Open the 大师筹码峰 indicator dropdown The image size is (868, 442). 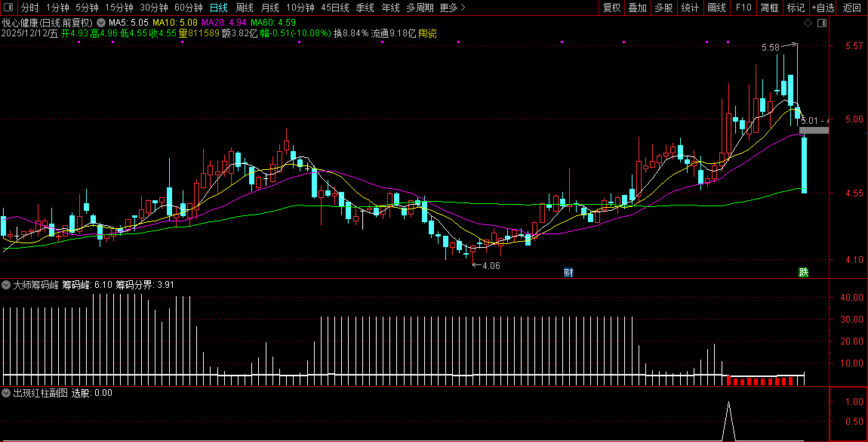[7, 286]
